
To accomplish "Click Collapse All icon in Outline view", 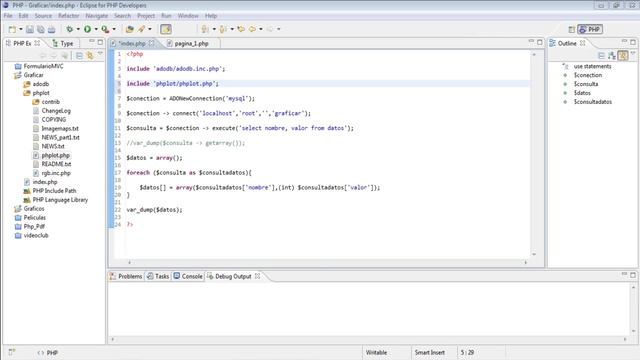I will pos(601,56).
